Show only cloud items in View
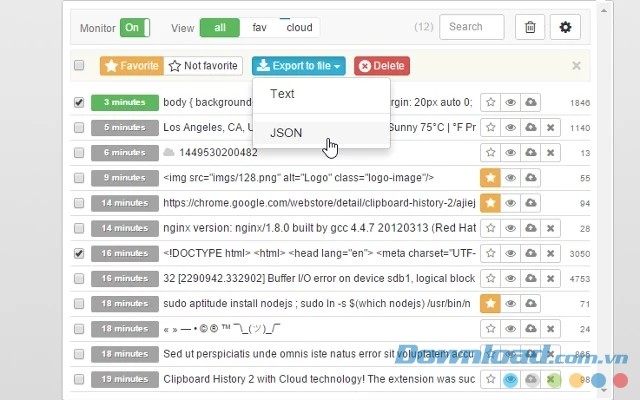Image resolution: width=640 pixels, height=400 pixels. coord(299,28)
